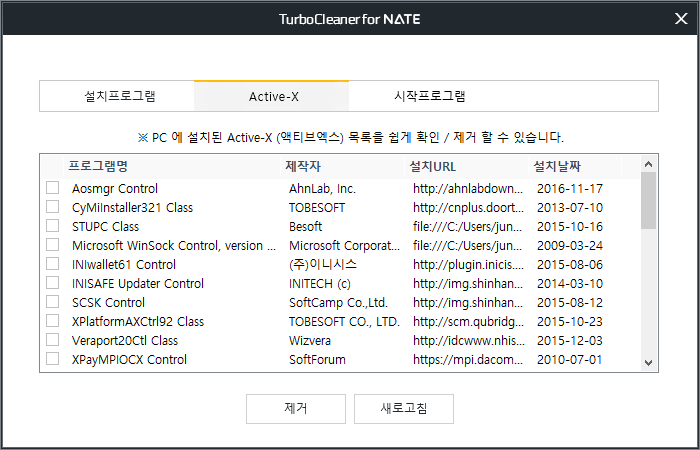
Task: Sort by the 설치날짜 column header
Action: pos(575,167)
